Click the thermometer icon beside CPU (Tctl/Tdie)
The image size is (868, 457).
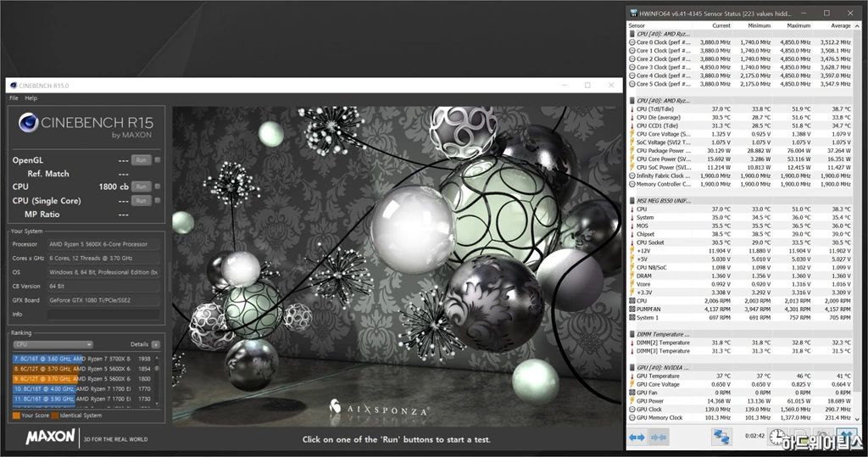pyautogui.click(x=632, y=109)
